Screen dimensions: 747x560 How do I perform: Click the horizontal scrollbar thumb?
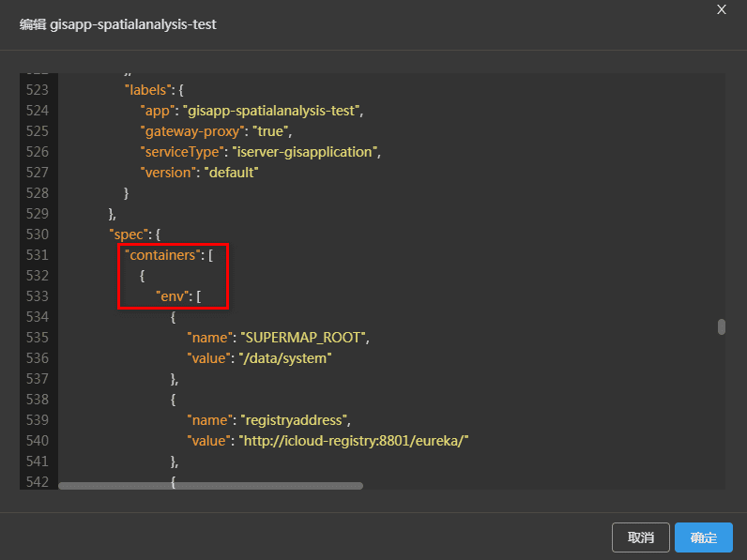coord(210,486)
